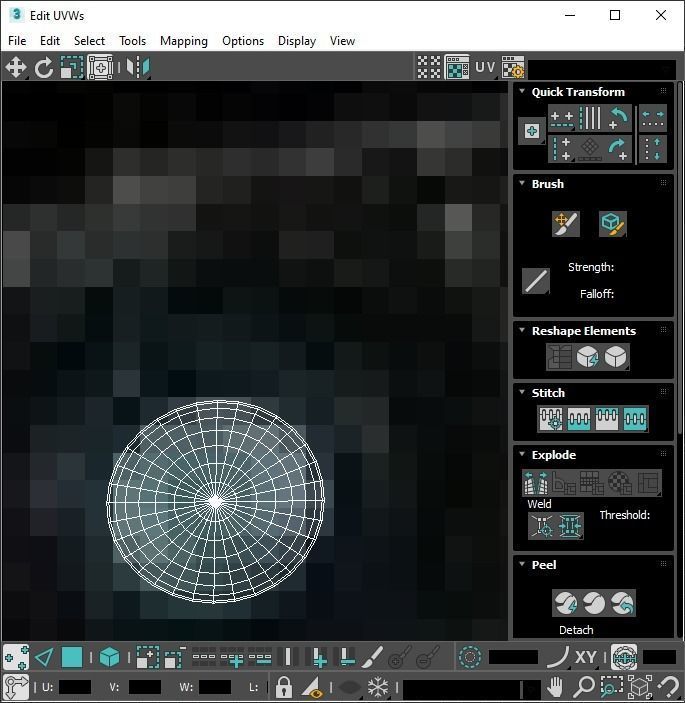Collapse the Explode rollout
685x703 pixels.
522,454
